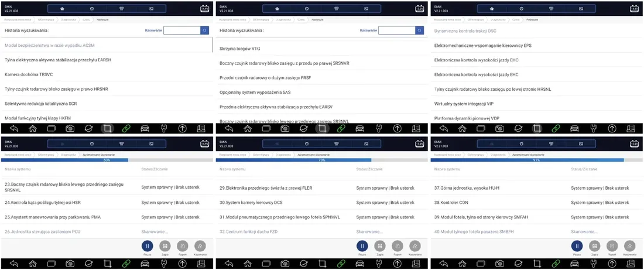The image size is (644, 270).
Task: Open row 37.Górna jednostka, wysoka HU-H
Action: pos(536,188)
